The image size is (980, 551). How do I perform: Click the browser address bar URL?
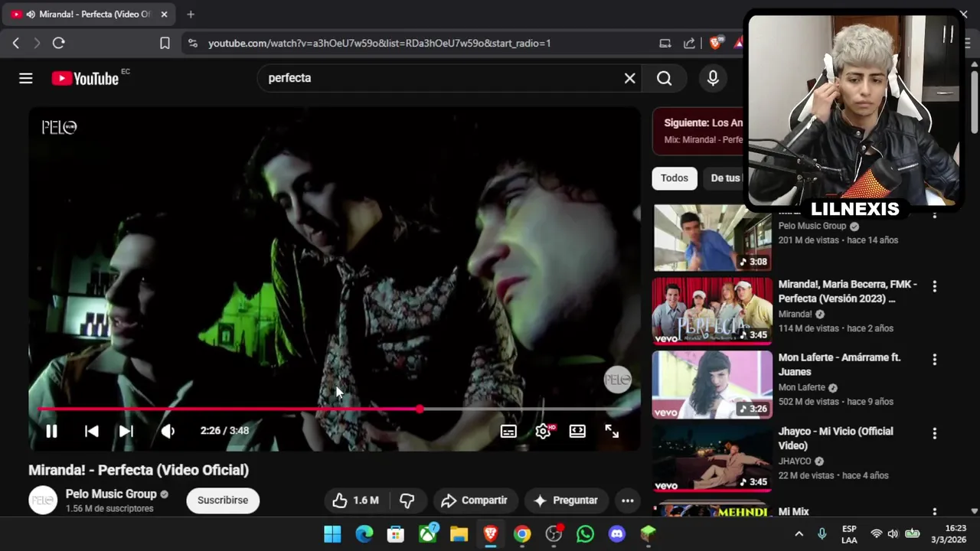coord(379,44)
